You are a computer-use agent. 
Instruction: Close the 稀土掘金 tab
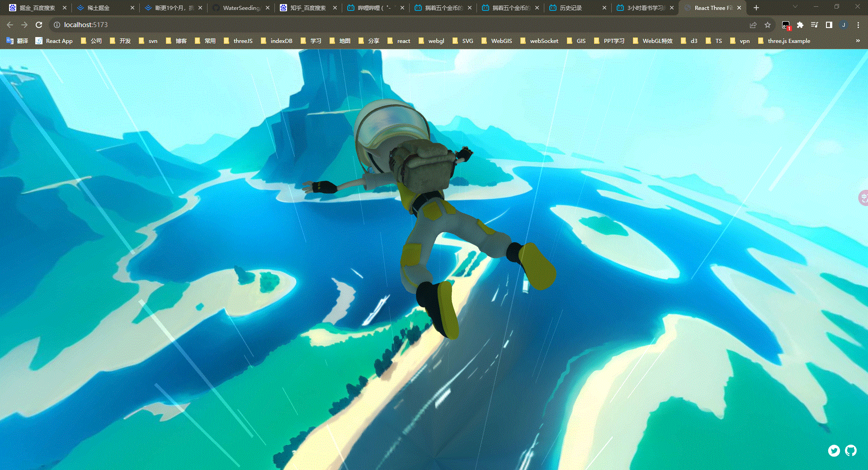(132, 8)
